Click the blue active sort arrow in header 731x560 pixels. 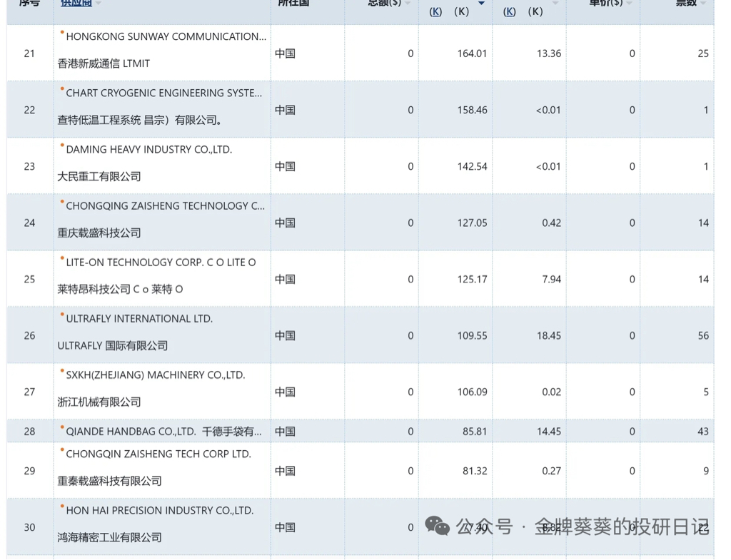click(482, 4)
